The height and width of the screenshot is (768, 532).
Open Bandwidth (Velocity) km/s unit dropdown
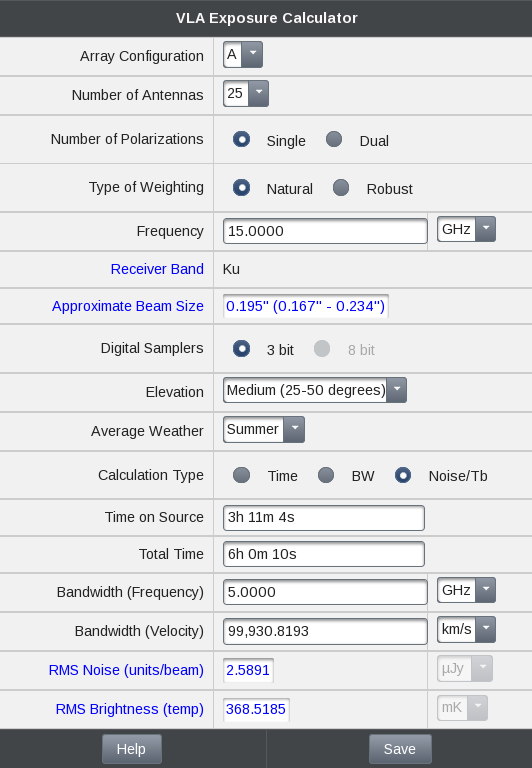point(466,629)
